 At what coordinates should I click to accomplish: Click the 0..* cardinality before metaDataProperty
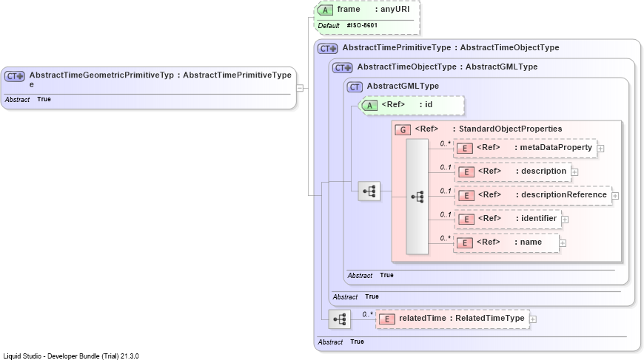tap(445, 143)
